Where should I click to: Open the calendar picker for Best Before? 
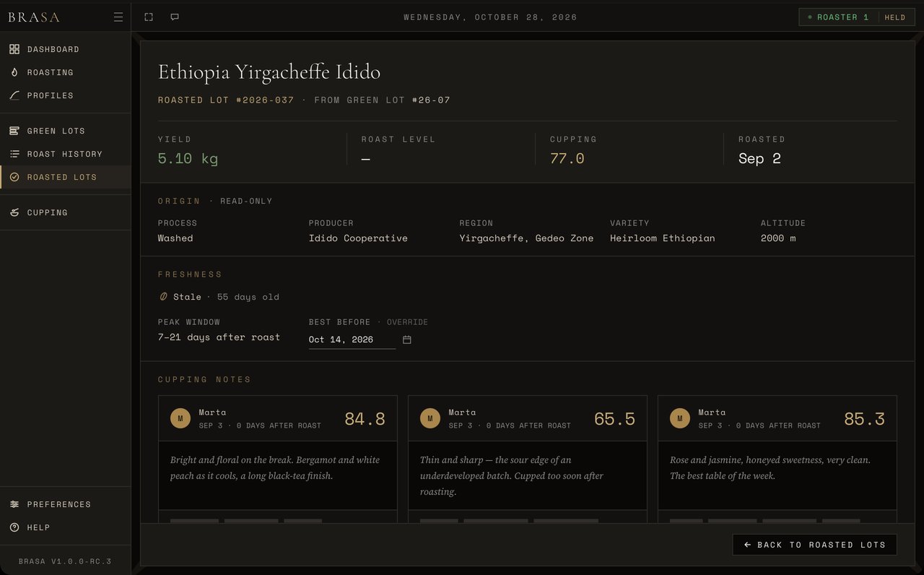tap(407, 340)
